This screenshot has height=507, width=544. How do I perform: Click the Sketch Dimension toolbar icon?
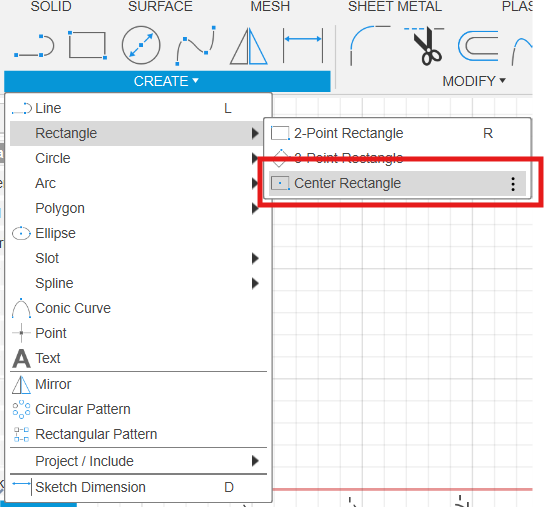pyautogui.click(x=303, y=45)
